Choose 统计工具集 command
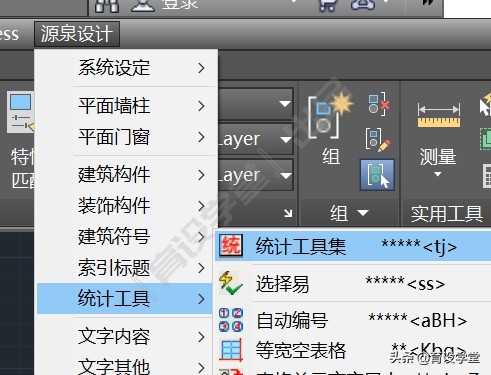 point(353,247)
